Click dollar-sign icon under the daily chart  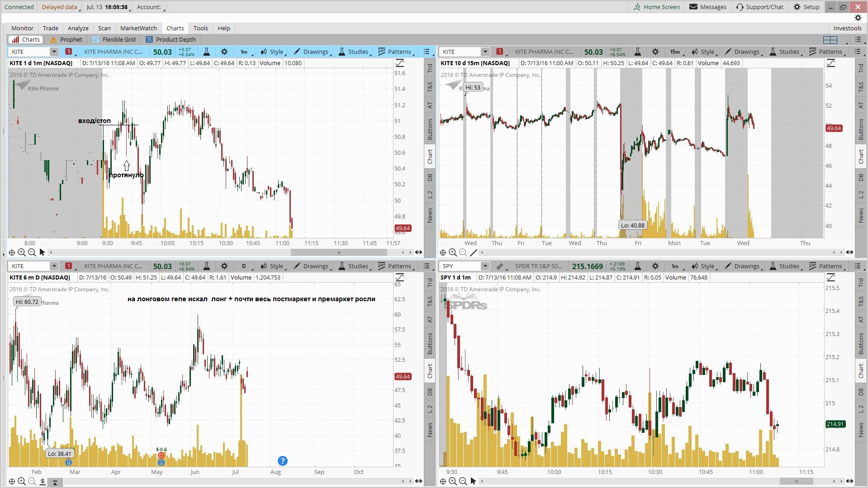tap(43, 481)
